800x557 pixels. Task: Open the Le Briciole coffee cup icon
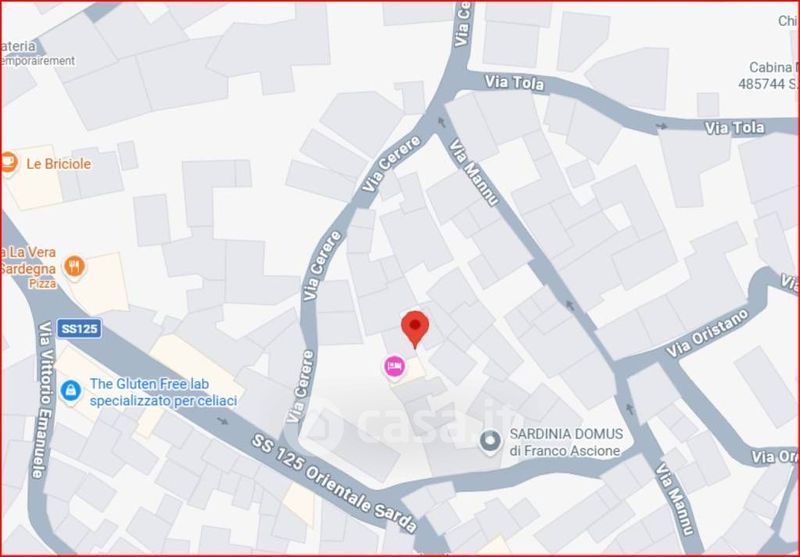coord(8,164)
